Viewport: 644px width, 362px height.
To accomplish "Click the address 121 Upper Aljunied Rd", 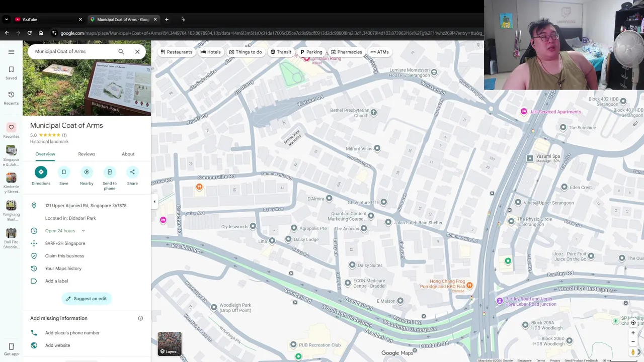I will point(86,206).
